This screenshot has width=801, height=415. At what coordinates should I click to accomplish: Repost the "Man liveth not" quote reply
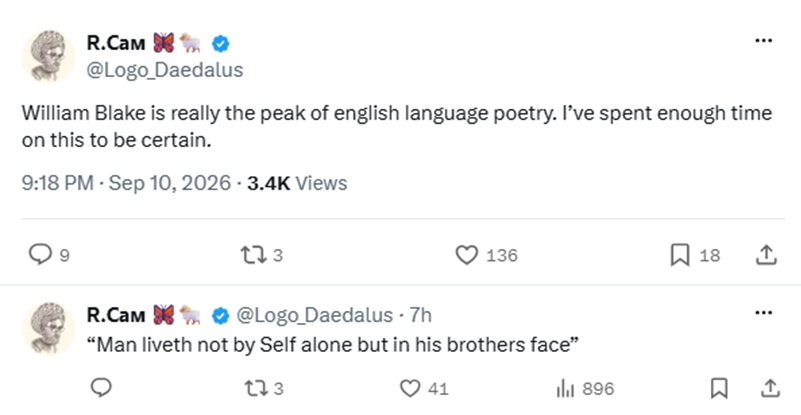tap(257, 388)
